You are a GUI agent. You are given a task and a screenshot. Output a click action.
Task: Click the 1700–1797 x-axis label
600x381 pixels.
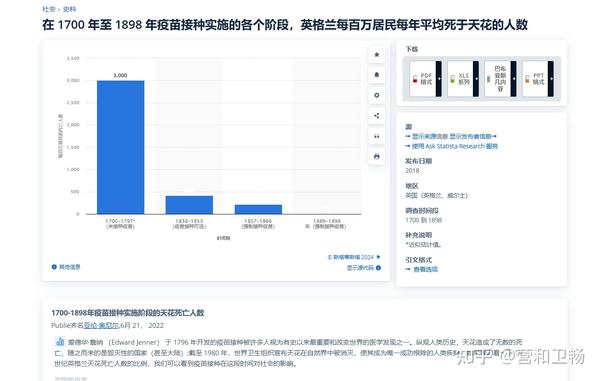120,224
